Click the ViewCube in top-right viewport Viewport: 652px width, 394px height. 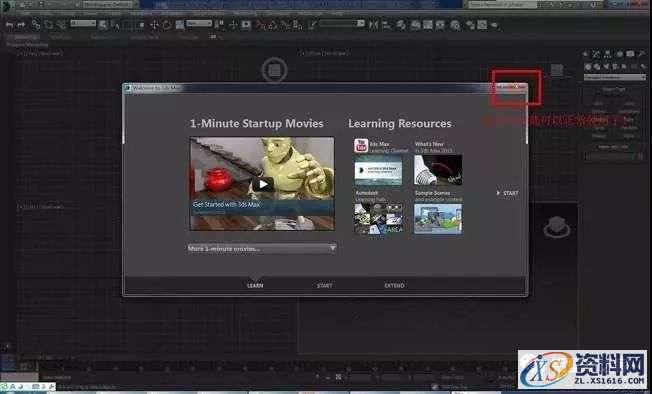coord(557,70)
